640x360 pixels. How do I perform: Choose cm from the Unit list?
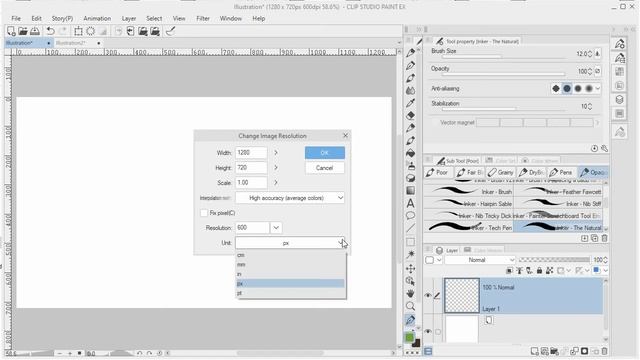pos(291,255)
